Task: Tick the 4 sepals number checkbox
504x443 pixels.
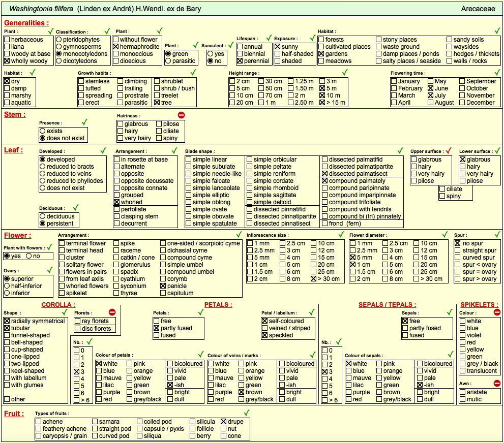Action: (x=325, y=379)
